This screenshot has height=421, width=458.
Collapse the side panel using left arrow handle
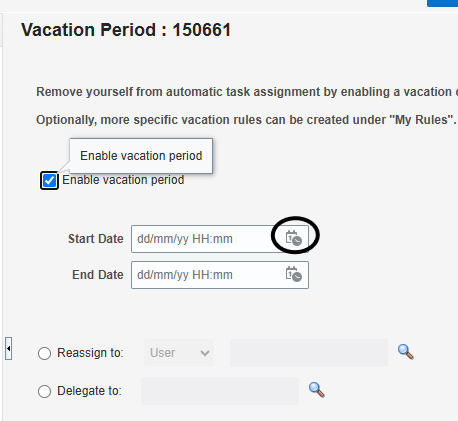(x=9, y=348)
